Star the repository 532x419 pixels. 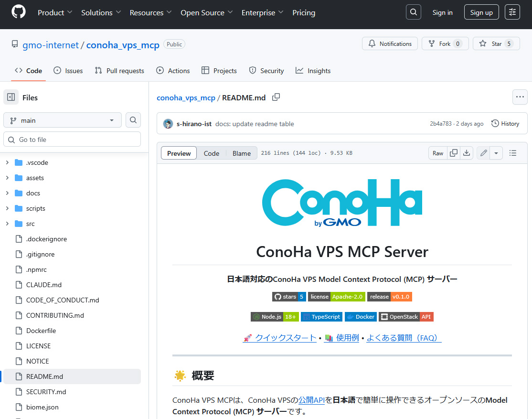point(496,43)
